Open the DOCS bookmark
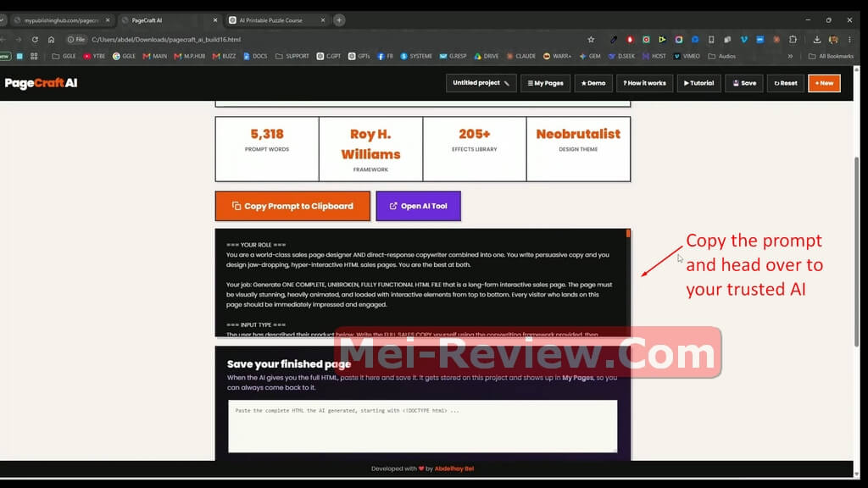 point(255,56)
